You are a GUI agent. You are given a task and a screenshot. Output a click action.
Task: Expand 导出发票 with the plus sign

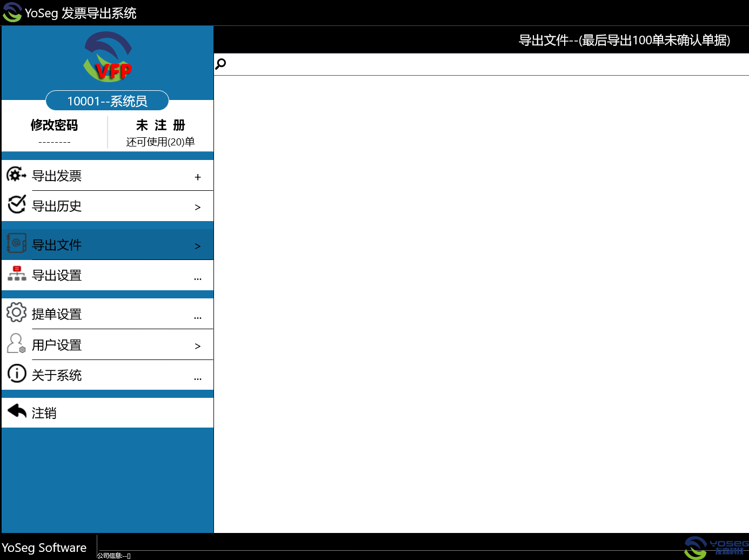pyautogui.click(x=198, y=177)
